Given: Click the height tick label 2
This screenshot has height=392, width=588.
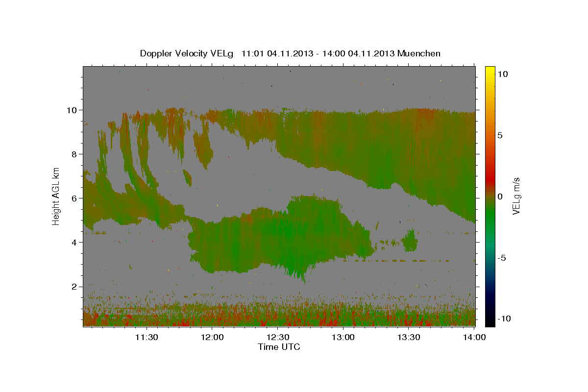Looking at the screenshot, I should (74, 286).
